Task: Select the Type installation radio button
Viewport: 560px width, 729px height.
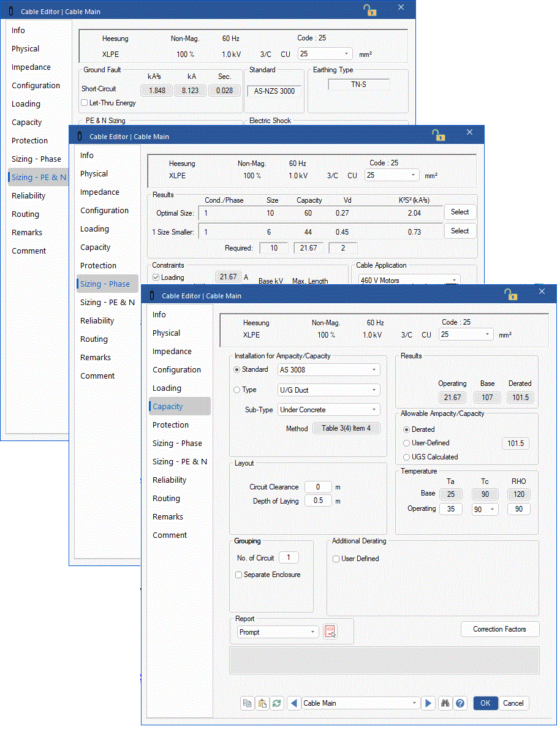Action: 237,390
